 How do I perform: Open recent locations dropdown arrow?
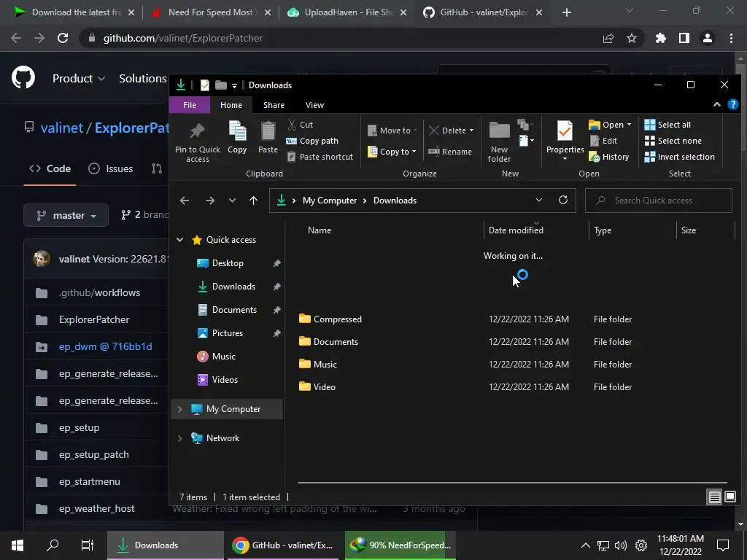[232, 201]
